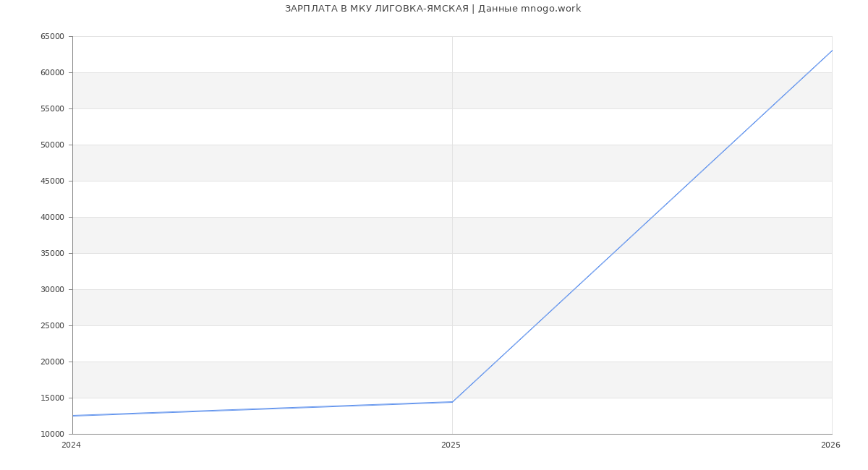Click the 10000 y-axis label

pos(52,434)
